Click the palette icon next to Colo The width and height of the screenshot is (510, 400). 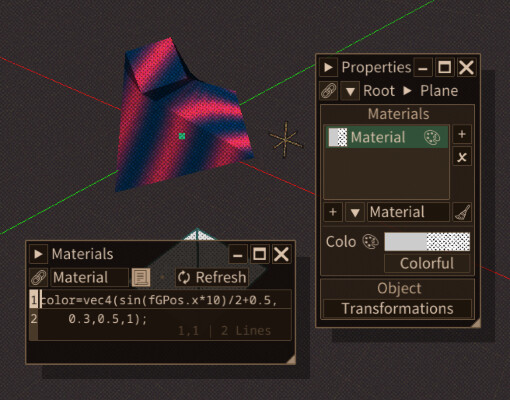coord(370,242)
